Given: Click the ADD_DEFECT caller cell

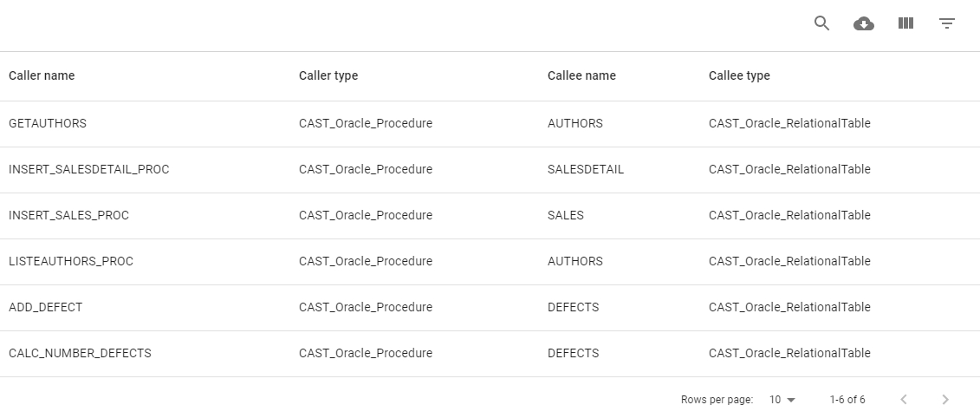Looking at the screenshot, I should (x=46, y=307).
